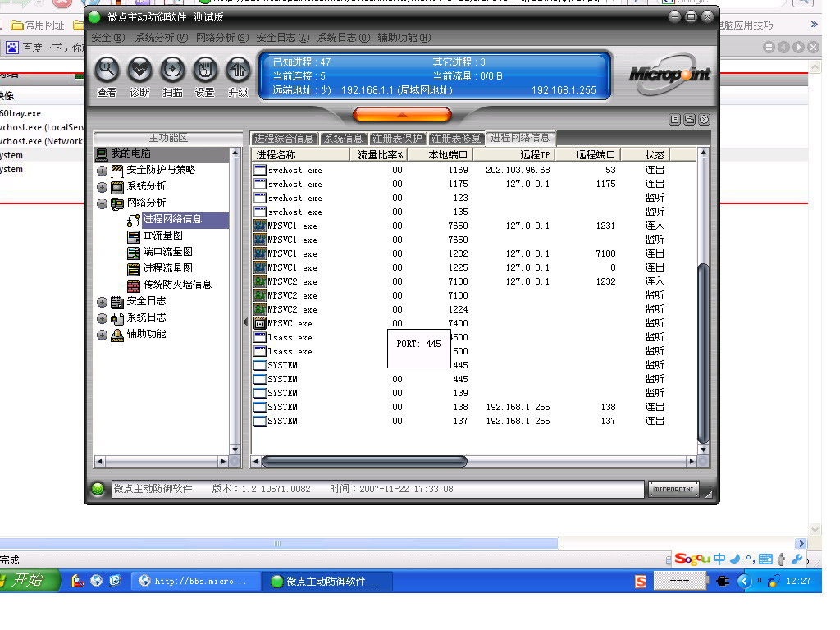Click the 查看 (View) magnifier toolbar icon
The width and height of the screenshot is (840, 630).
[x=107, y=71]
